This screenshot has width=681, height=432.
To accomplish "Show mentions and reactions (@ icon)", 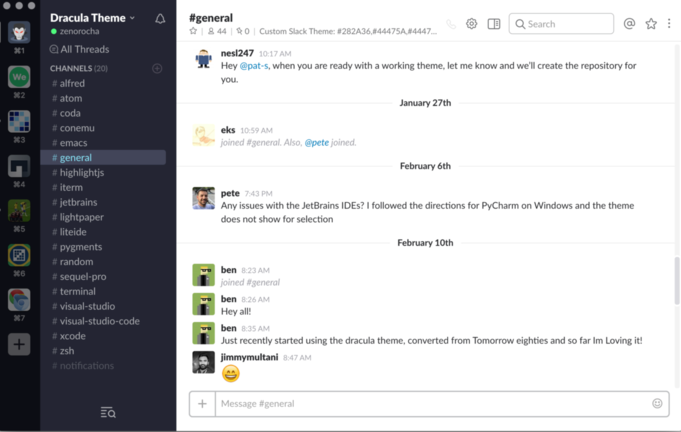I will pos(629,23).
